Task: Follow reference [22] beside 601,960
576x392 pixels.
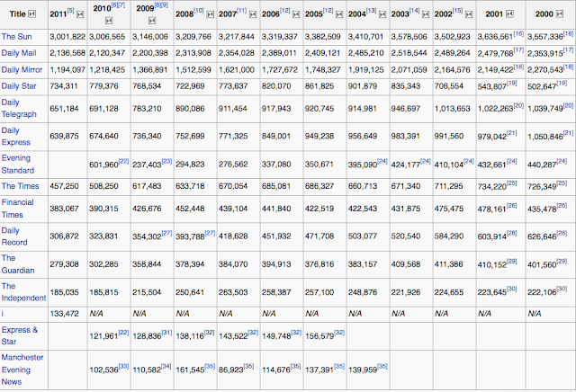Action: point(123,161)
